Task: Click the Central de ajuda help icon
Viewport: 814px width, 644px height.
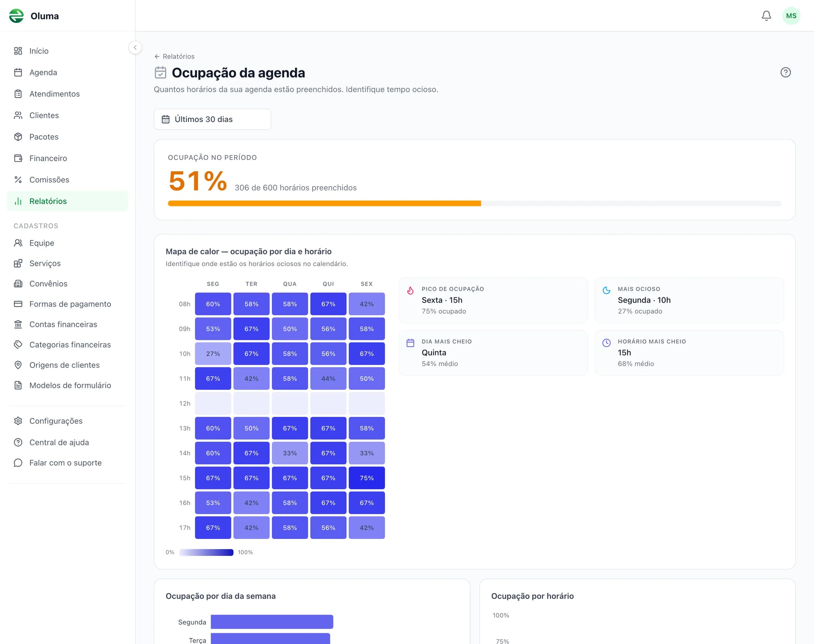Action: (18, 443)
